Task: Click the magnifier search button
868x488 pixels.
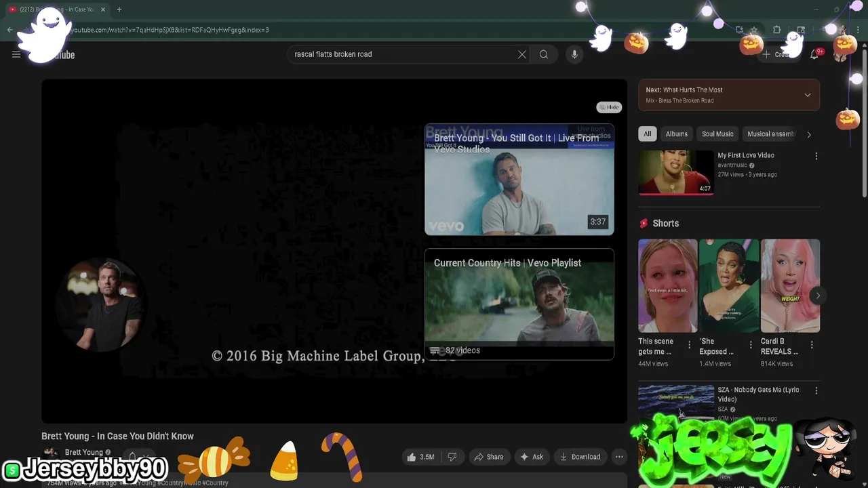Action: click(x=544, y=54)
